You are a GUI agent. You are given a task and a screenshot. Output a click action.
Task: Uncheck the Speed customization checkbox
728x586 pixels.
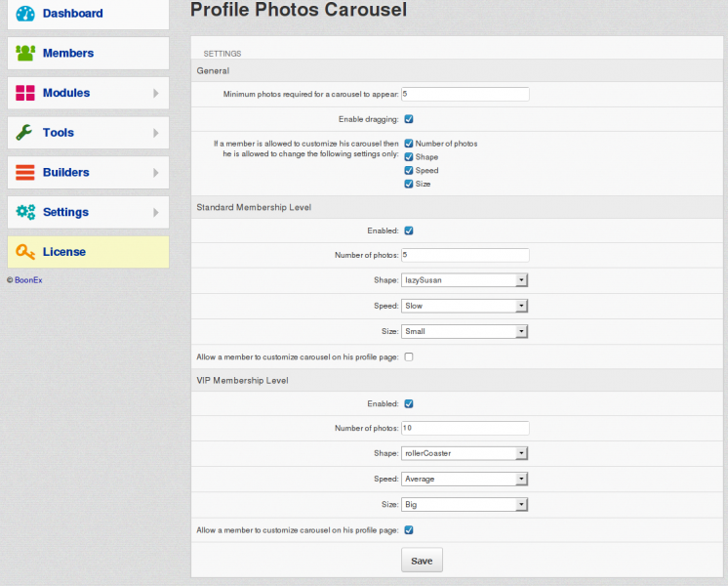pos(409,171)
